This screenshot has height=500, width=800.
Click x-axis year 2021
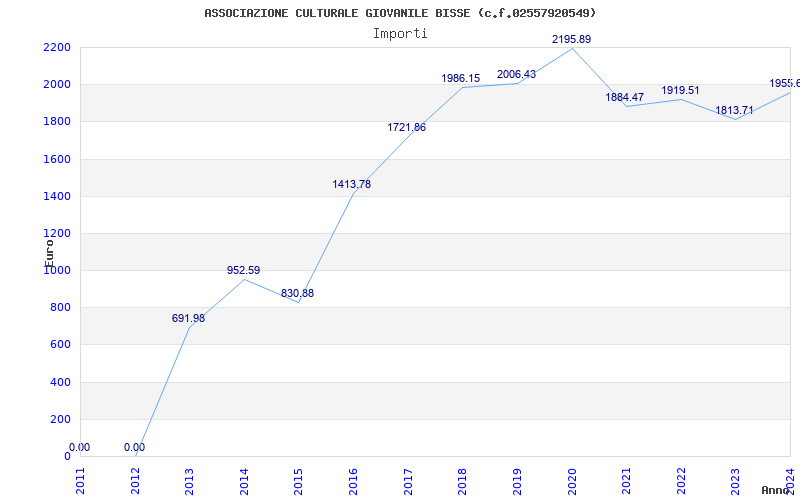tap(627, 481)
